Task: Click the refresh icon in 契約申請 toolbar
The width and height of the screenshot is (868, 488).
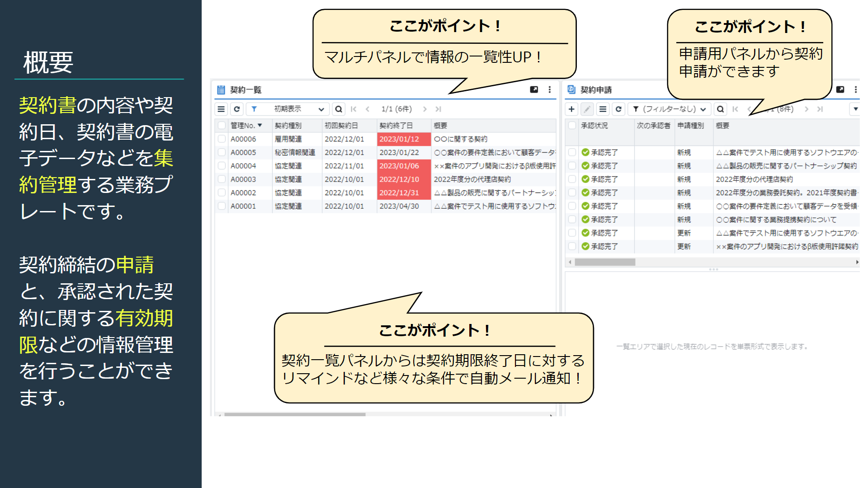Action: coord(618,109)
